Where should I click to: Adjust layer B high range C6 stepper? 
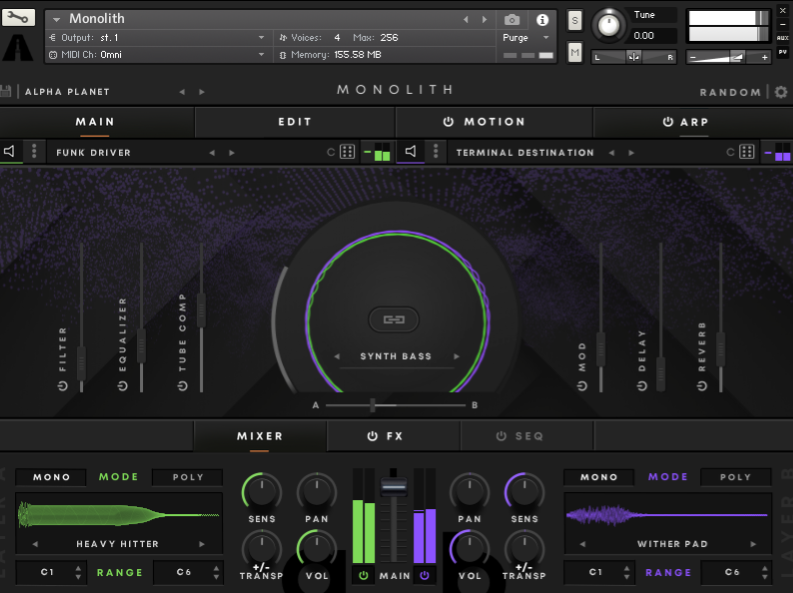[x=764, y=572]
